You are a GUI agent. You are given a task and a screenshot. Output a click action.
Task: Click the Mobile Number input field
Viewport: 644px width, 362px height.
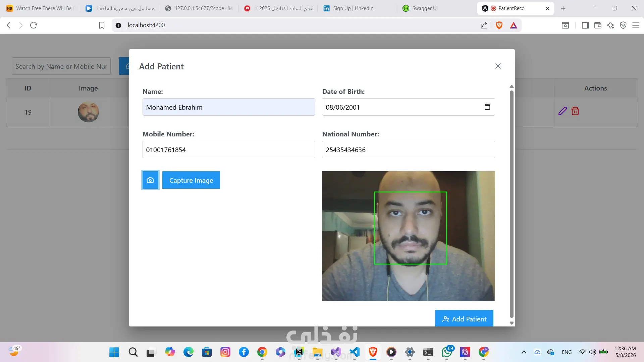[x=229, y=149]
